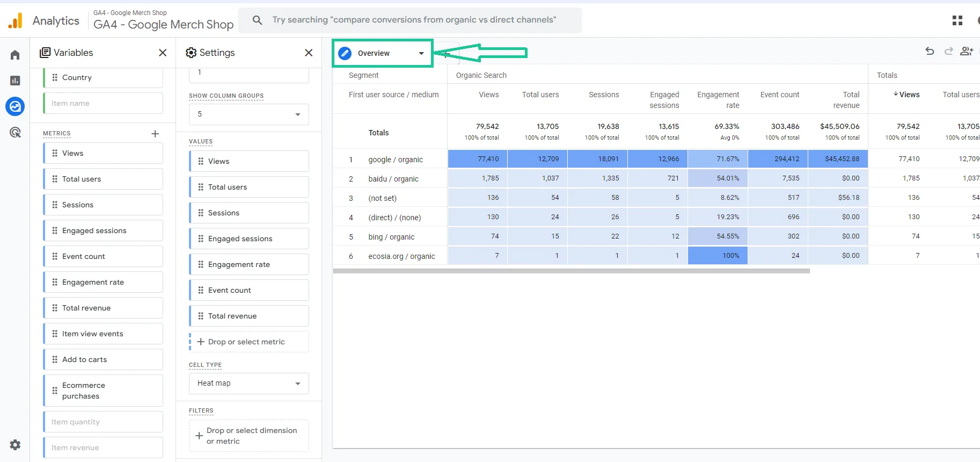The image size is (980, 462).
Task: Click drag handle on Views value chip
Action: pos(201,161)
